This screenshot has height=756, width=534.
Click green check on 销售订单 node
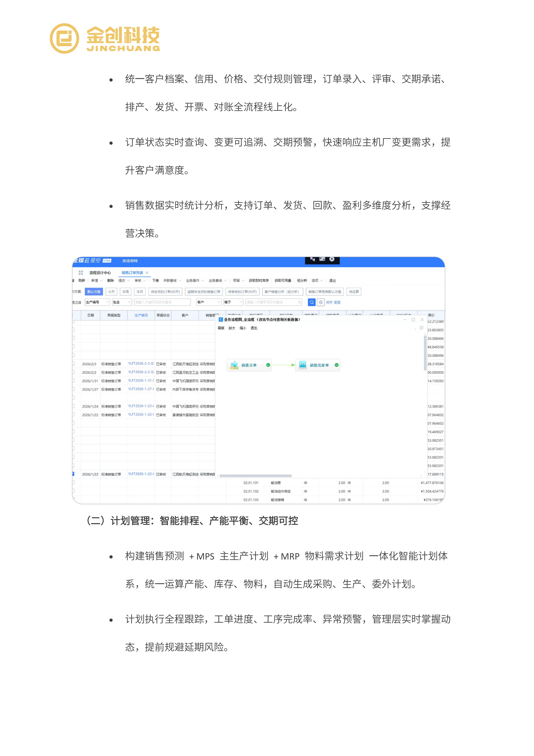(x=268, y=365)
